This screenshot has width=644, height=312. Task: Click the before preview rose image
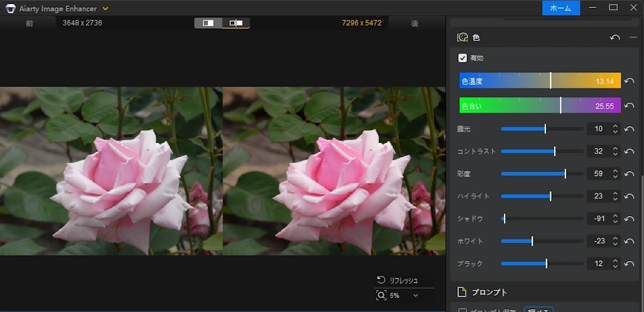click(x=111, y=171)
